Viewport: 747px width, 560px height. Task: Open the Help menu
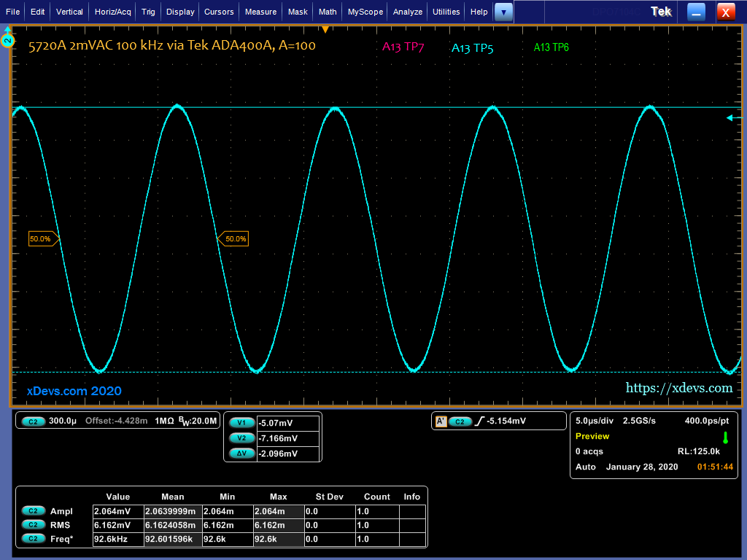(479, 12)
